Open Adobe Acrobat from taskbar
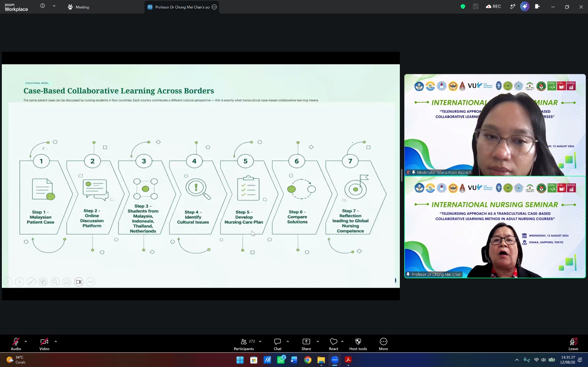This screenshot has width=588, height=367. tap(348, 360)
